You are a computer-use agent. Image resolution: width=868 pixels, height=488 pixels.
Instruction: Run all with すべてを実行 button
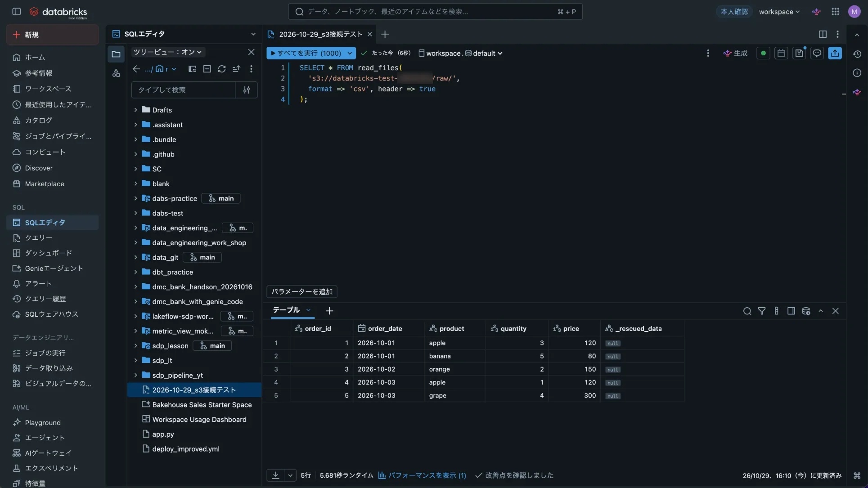coord(306,53)
